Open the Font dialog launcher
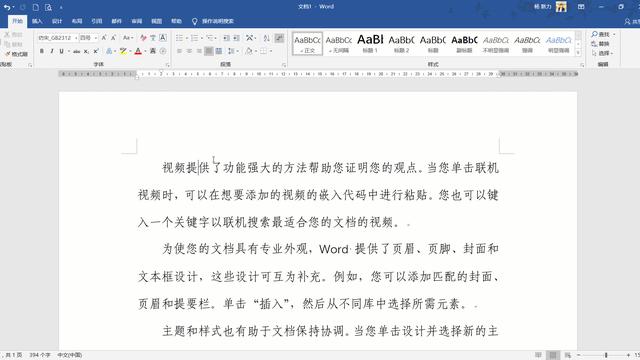640x360 pixels. 168,65
